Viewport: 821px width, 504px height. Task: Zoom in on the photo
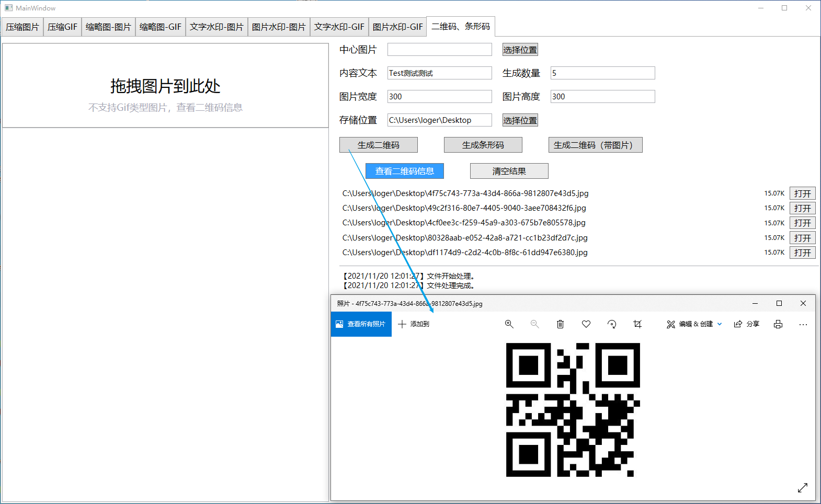(x=509, y=324)
